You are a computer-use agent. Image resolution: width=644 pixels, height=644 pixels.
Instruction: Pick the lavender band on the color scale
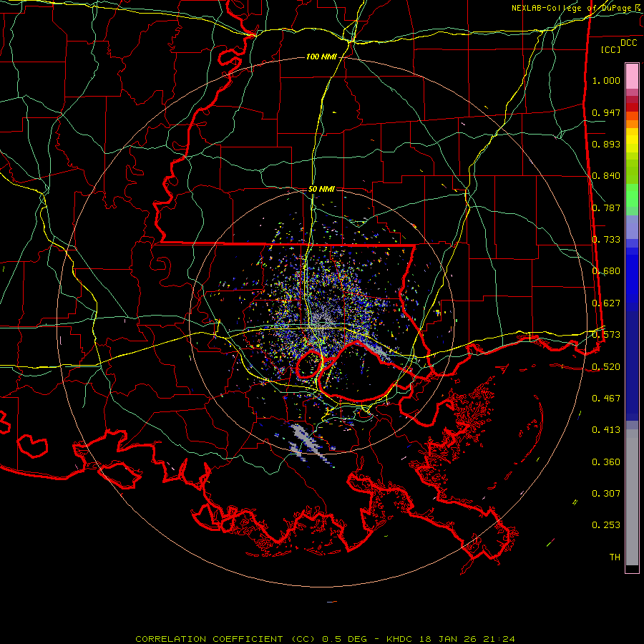(x=632, y=227)
